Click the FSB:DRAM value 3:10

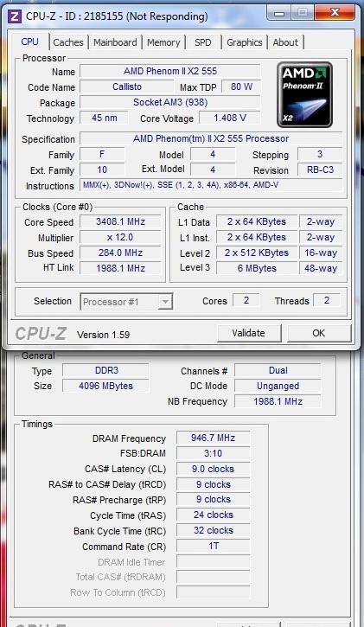(213, 453)
